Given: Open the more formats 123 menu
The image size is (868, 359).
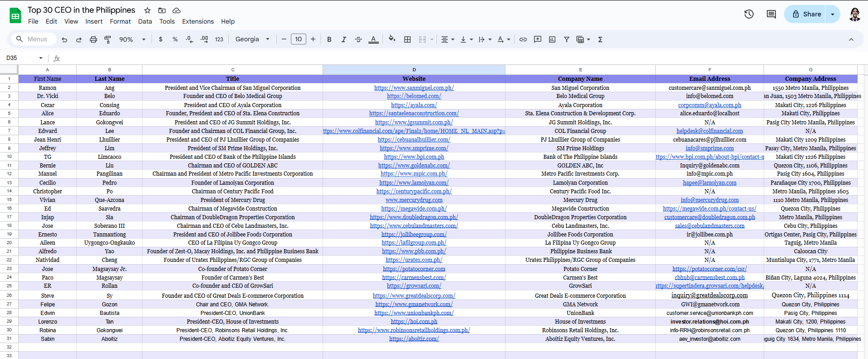Looking at the screenshot, I should (219, 39).
